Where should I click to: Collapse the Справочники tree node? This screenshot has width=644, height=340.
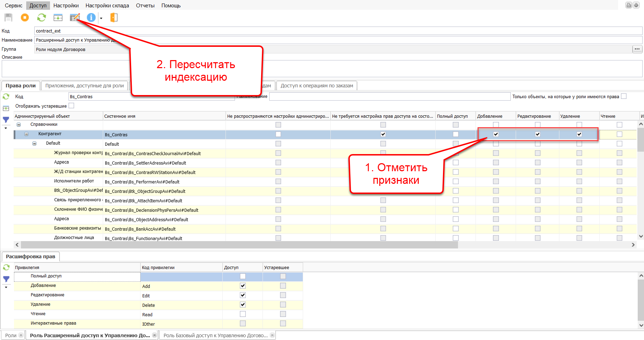point(19,124)
